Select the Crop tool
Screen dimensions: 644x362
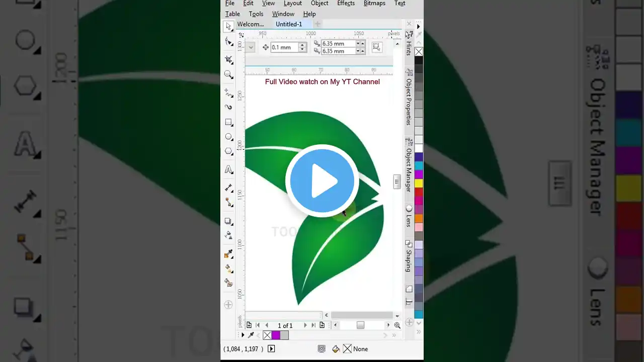[x=228, y=60]
